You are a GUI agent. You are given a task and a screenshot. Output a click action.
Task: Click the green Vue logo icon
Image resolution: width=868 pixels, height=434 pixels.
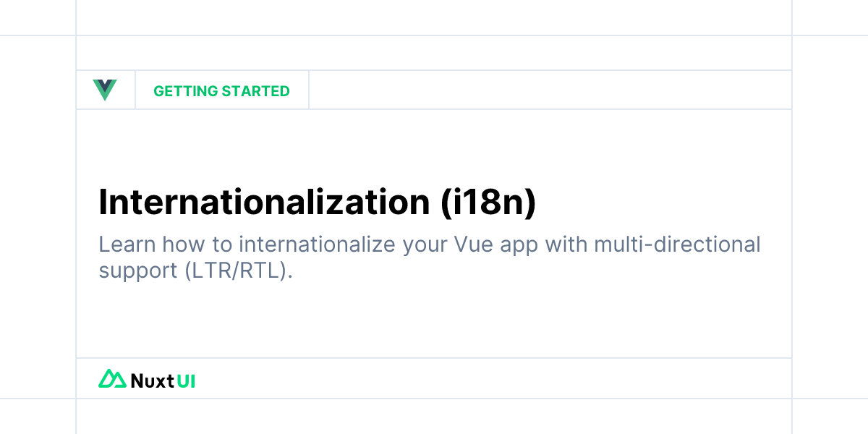click(105, 90)
